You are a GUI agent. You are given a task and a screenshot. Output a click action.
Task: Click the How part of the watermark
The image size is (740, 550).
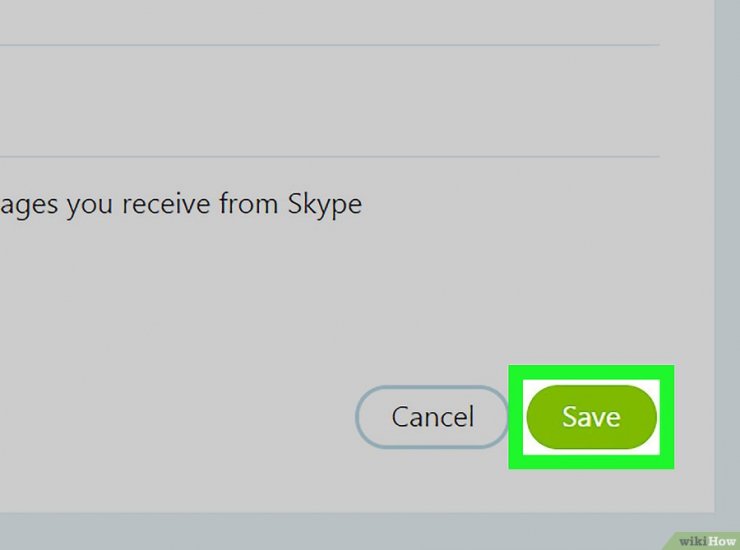point(722,541)
